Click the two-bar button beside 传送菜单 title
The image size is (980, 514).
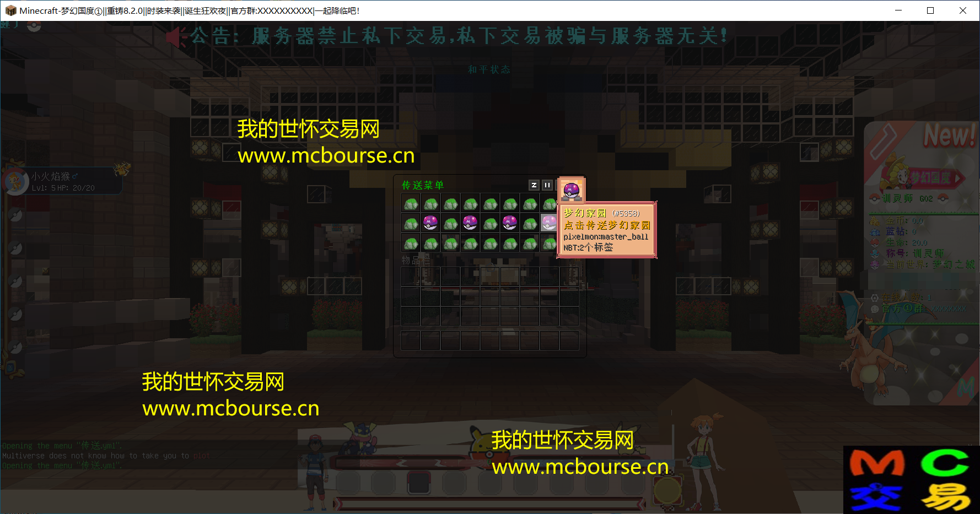547,185
